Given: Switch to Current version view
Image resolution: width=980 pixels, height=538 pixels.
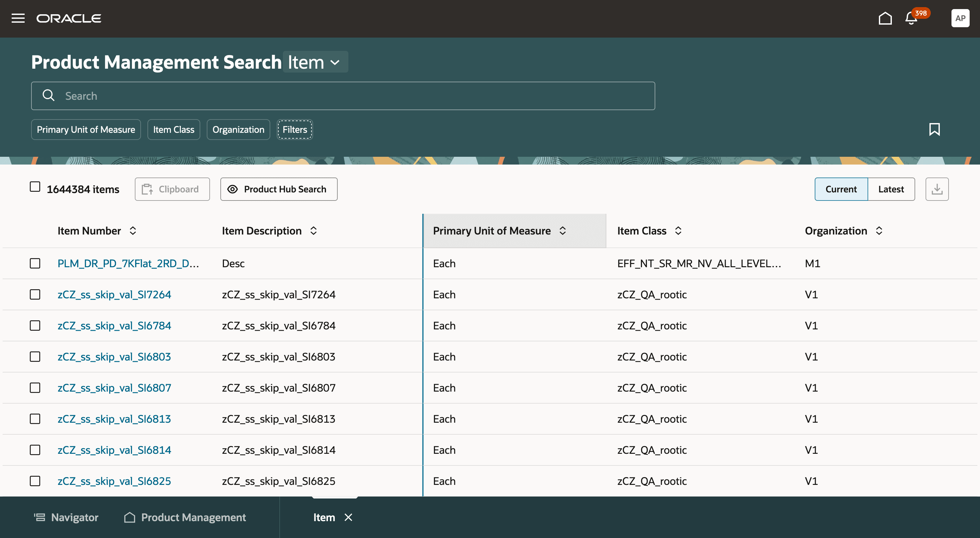Looking at the screenshot, I should point(841,189).
